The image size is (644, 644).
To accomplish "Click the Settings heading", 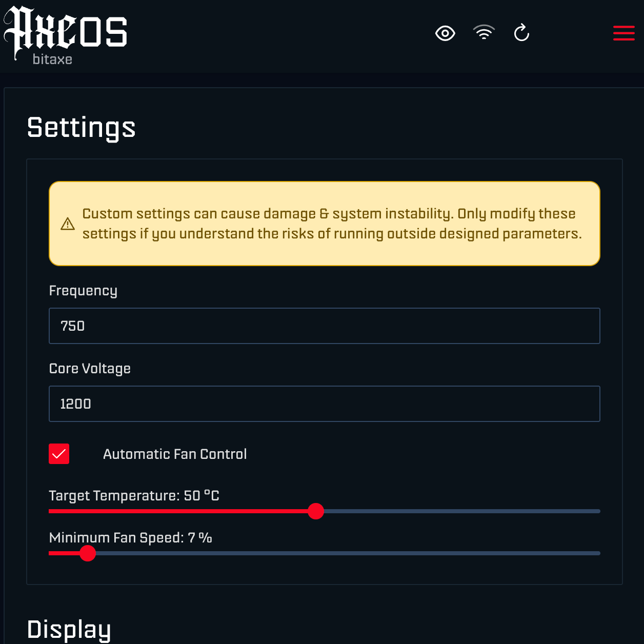I will click(81, 128).
